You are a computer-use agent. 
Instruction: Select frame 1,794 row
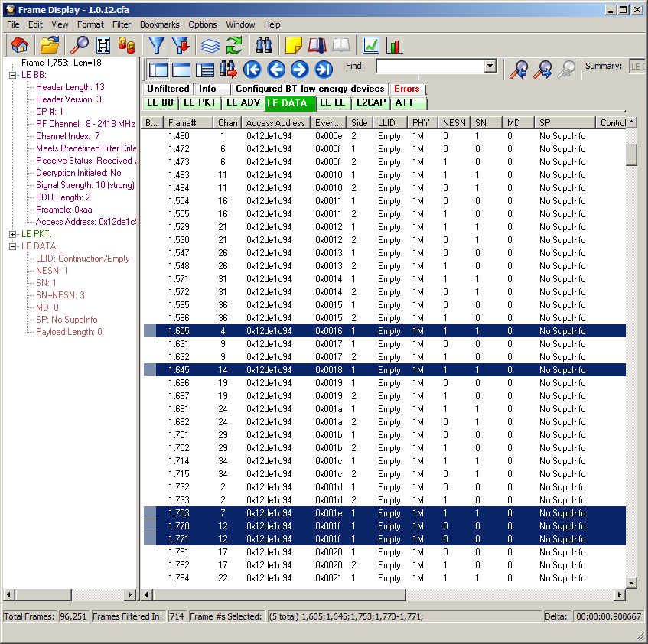(x=385, y=578)
